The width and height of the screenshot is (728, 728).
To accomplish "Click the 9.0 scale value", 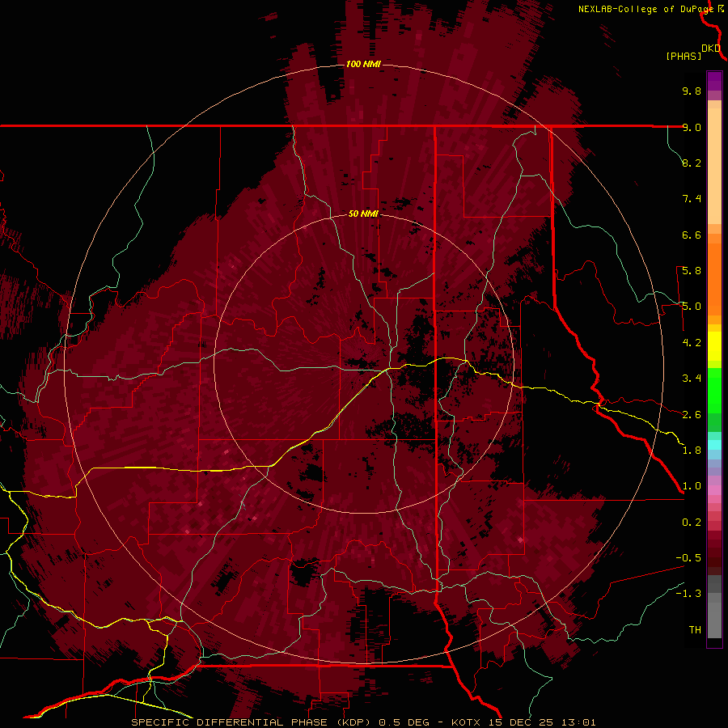I will click(x=692, y=127).
